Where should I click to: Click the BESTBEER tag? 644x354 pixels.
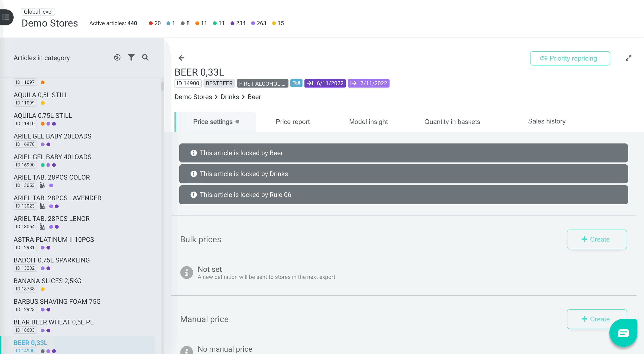coord(219,83)
